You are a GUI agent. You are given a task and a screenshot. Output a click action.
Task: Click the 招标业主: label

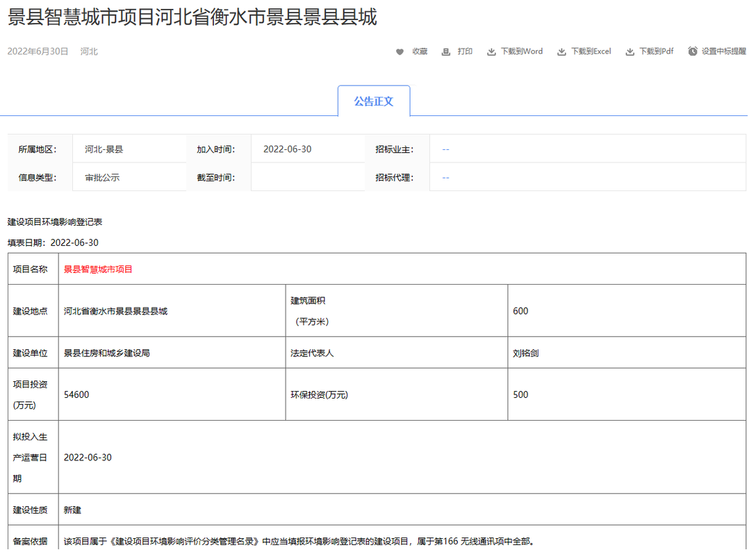395,149
